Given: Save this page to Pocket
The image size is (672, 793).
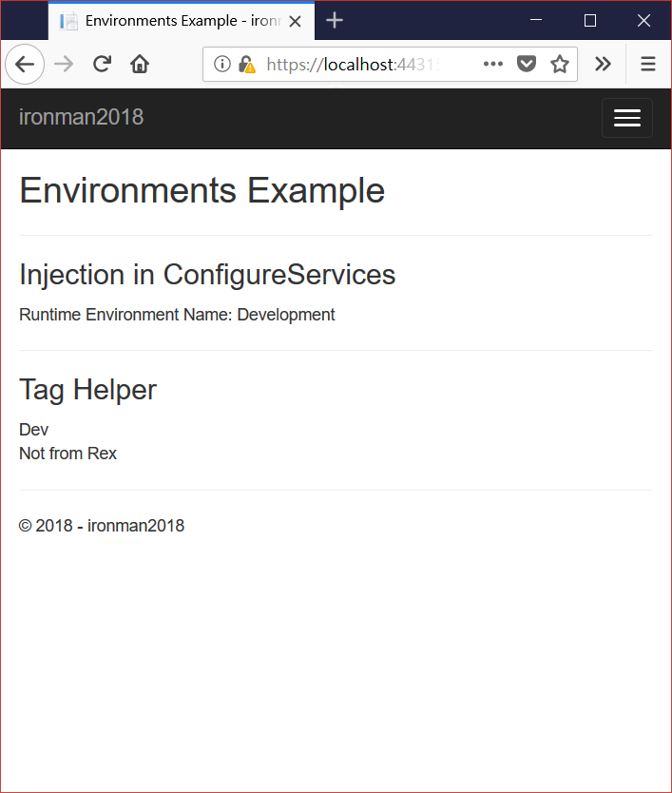Looking at the screenshot, I should tap(526, 65).
